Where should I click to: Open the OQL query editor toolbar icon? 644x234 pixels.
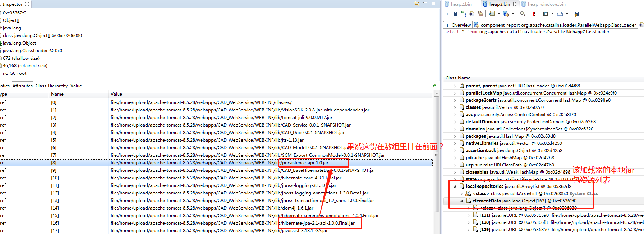(x=472, y=14)
